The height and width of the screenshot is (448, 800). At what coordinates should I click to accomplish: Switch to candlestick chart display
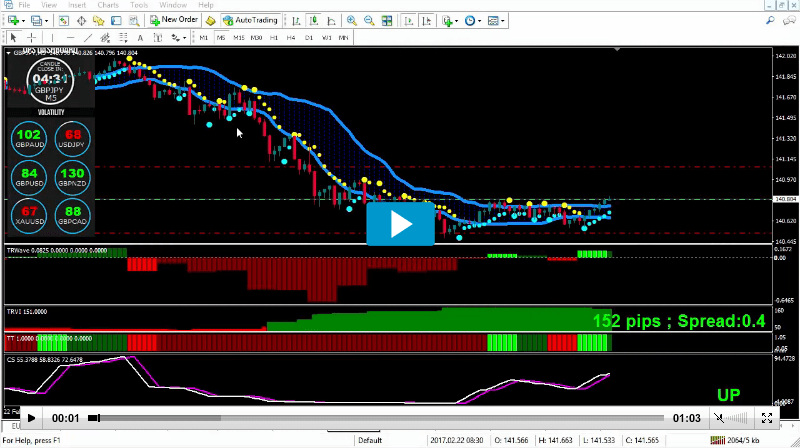(313, 20)
